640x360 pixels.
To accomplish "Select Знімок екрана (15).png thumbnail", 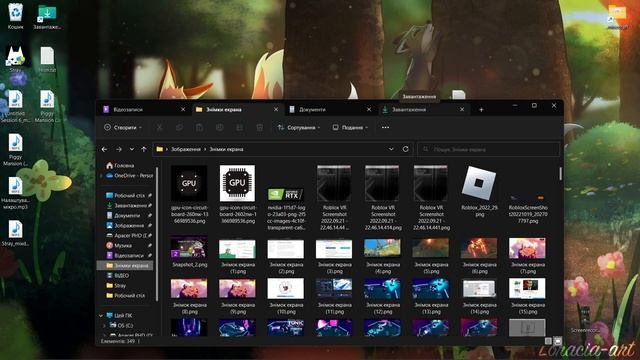I will tap(527, 296).
